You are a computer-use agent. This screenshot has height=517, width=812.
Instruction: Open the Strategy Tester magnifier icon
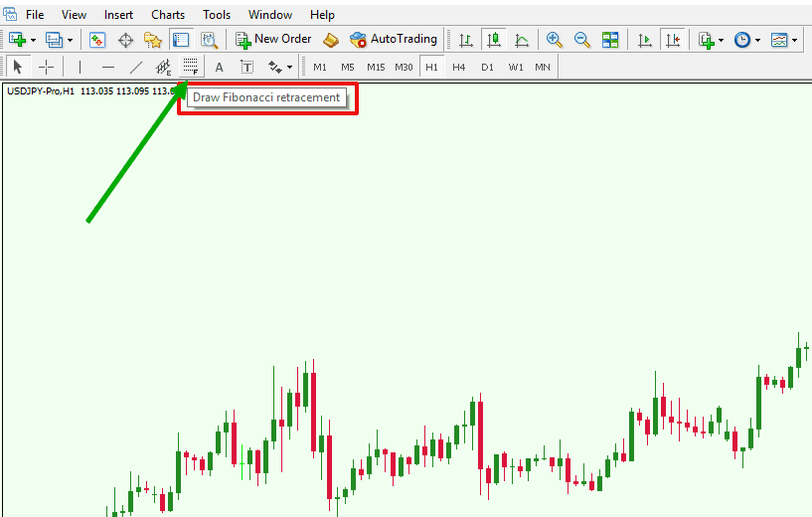point(210,40)
